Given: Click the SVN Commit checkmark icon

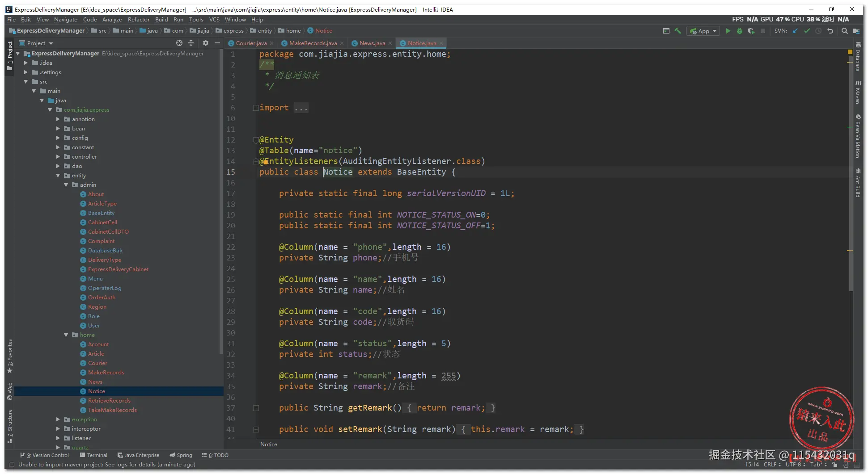Looking at the screenshot, I should [807, 31].
